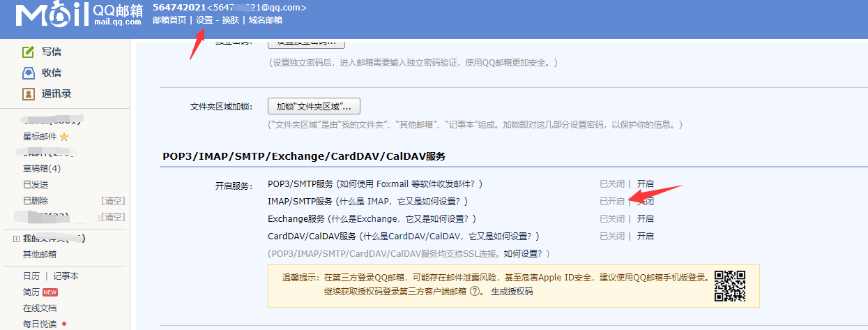Open the 草稿箱(4) drafts folder
868x330 pixels.
coord(42,169)
